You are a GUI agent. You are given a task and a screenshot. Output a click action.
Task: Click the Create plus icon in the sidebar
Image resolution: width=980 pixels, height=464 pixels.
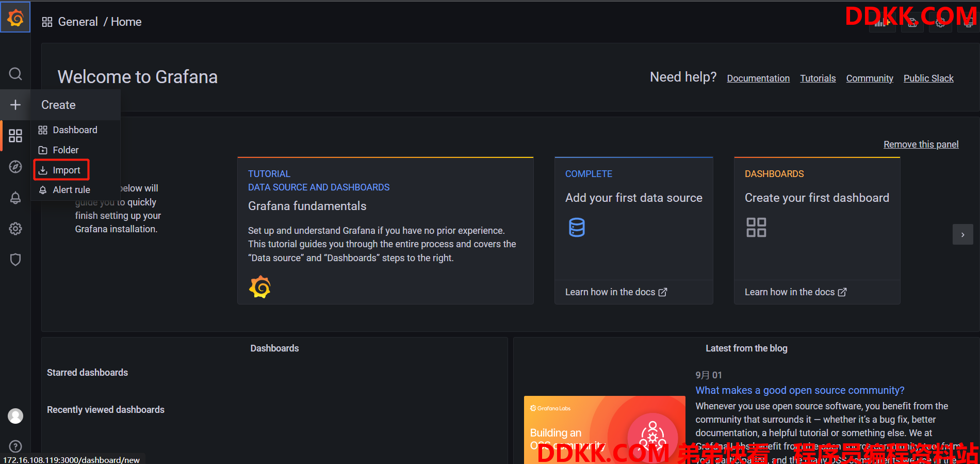click(x=15, y=105)
